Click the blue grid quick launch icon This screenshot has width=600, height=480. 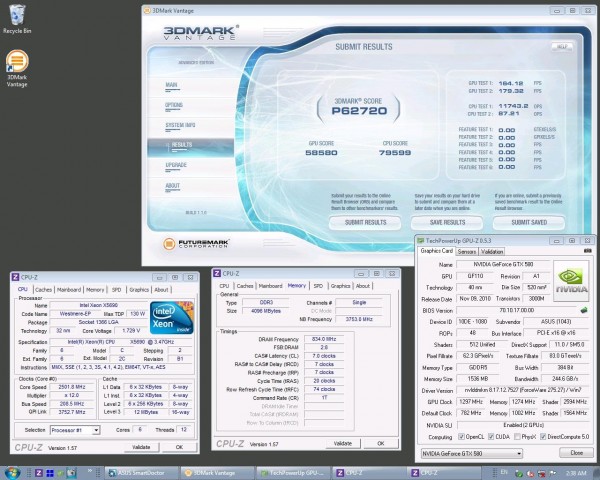(x=50, y=473)
